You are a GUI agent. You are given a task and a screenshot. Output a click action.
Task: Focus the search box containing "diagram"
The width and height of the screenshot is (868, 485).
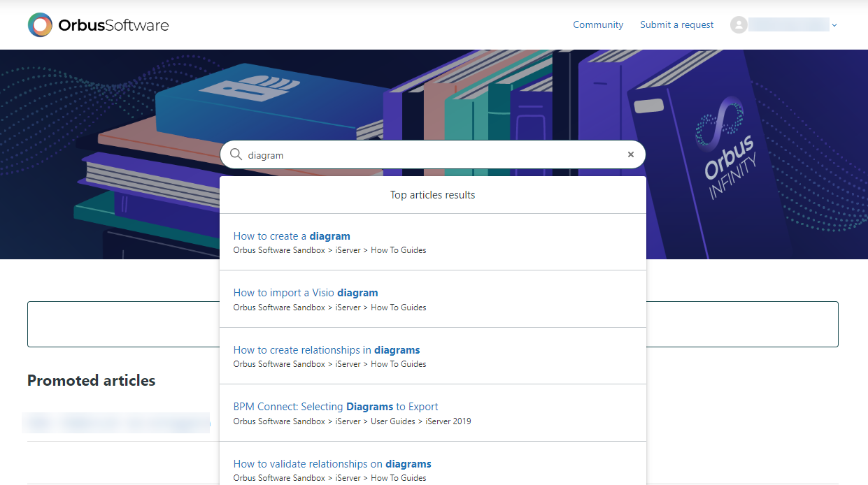[x=432, y=155]
